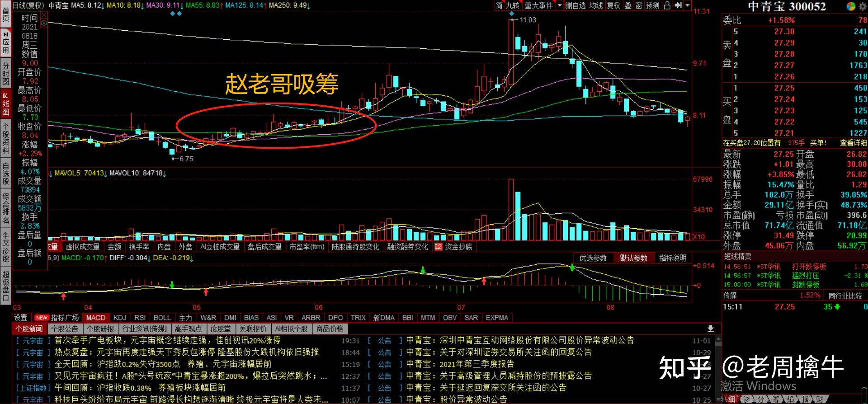
Task: Expand the ★应用 sidebar item
Action: click(5, 42)
